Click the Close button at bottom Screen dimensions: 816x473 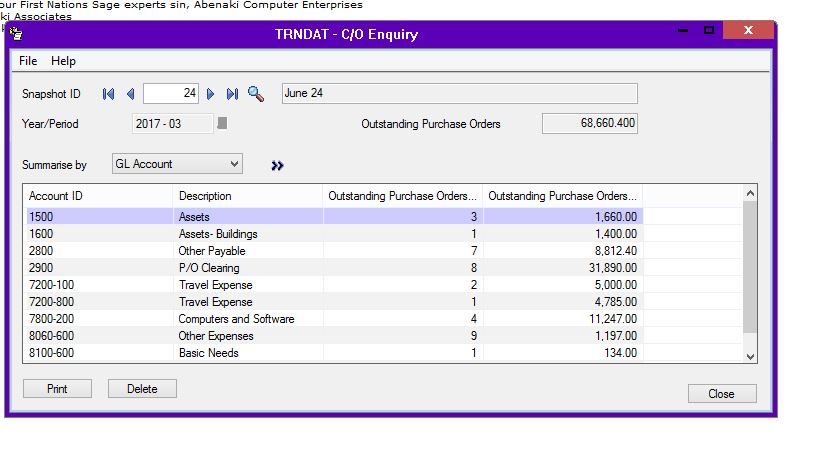(x=721, y=394)
